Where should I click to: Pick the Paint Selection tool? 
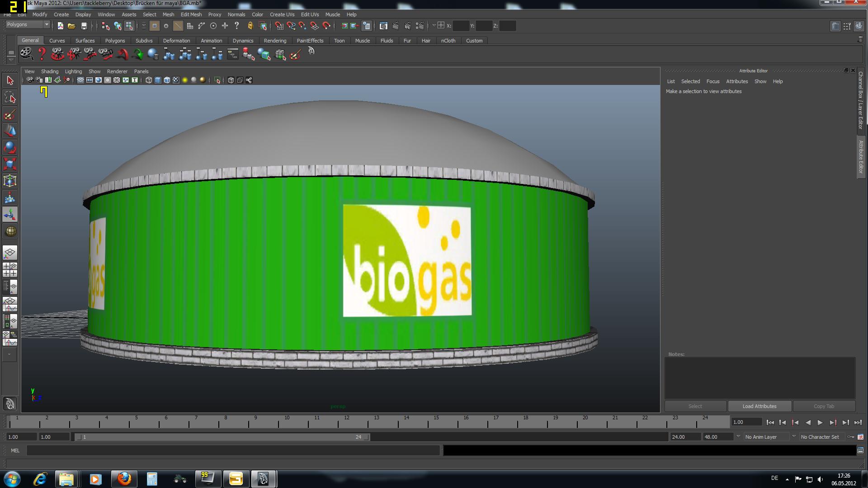pos(10,114)
